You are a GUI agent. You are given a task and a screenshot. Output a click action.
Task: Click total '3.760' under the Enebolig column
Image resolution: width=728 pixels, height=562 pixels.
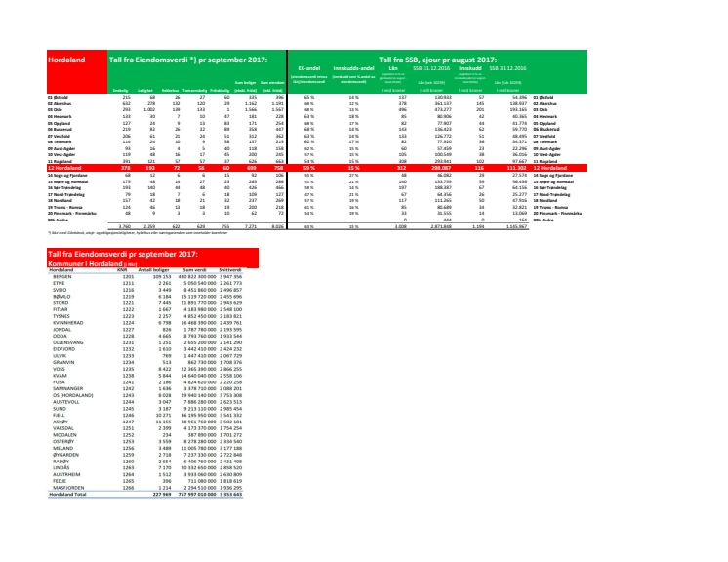[x=124, y=227]
